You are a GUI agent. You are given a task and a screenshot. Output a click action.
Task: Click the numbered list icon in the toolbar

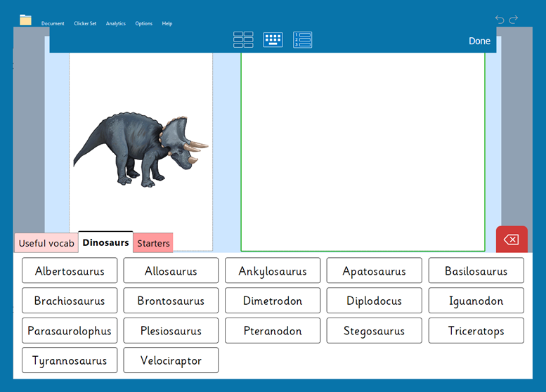tap(303, 40)
